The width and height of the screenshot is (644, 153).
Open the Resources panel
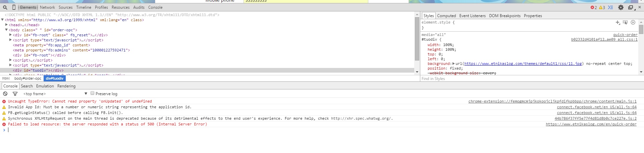[x=120, y=7]
